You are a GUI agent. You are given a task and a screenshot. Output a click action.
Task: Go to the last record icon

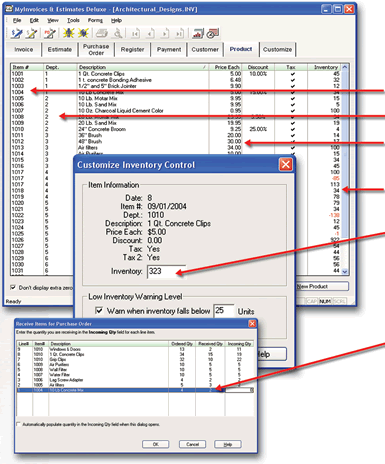tap(180, 33)
